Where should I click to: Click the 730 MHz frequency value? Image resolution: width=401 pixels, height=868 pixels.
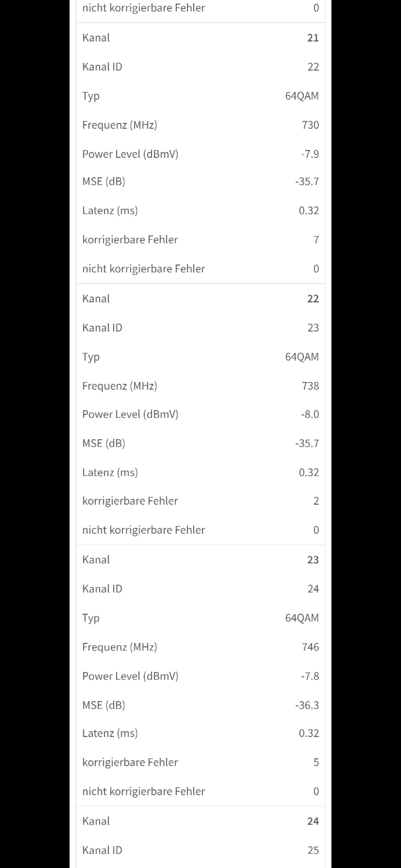[x=310, y=125]
